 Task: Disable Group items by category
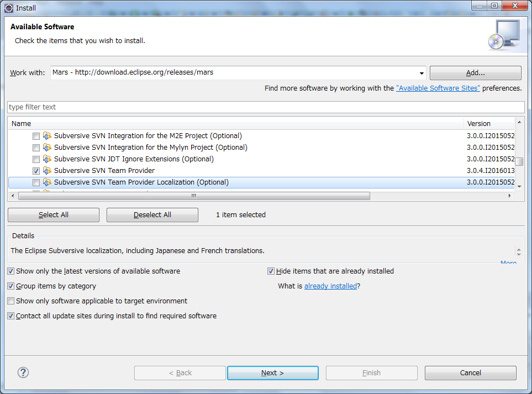11,286
